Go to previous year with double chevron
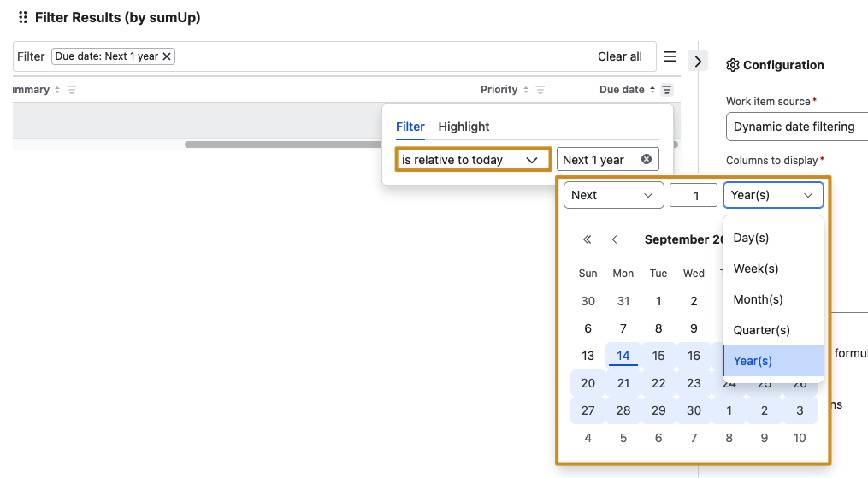868x478 pixels. point(587,239)
